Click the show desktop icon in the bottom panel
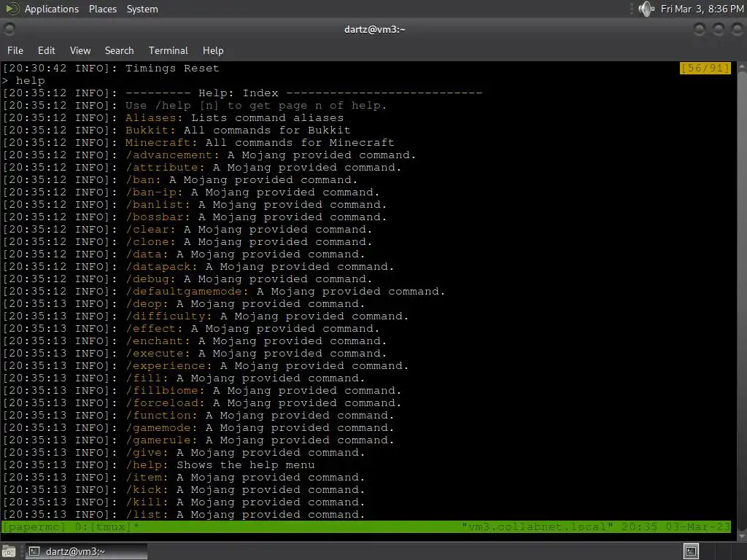 (x=9, y=551)
